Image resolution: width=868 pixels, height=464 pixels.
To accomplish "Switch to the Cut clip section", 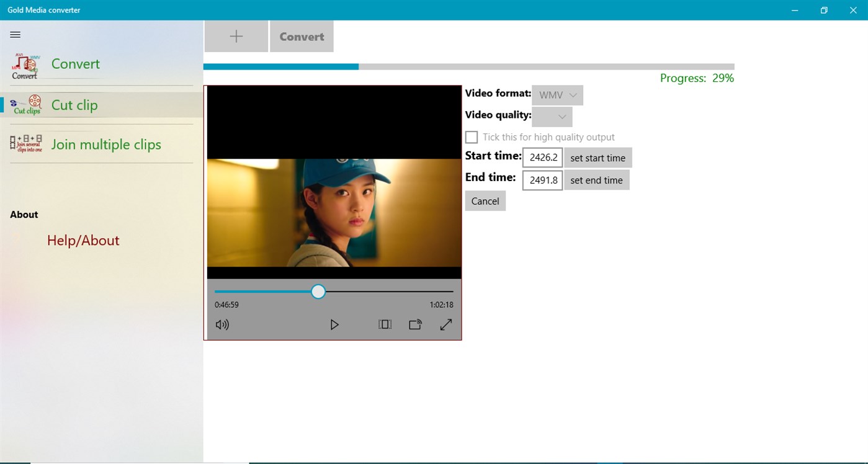I will tap(74, 105).
